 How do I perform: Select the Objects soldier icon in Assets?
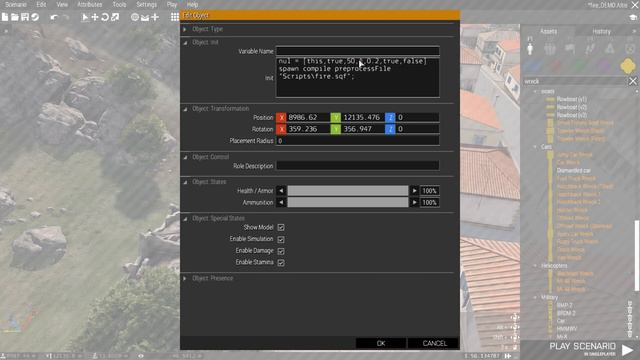tap(530, 49)
